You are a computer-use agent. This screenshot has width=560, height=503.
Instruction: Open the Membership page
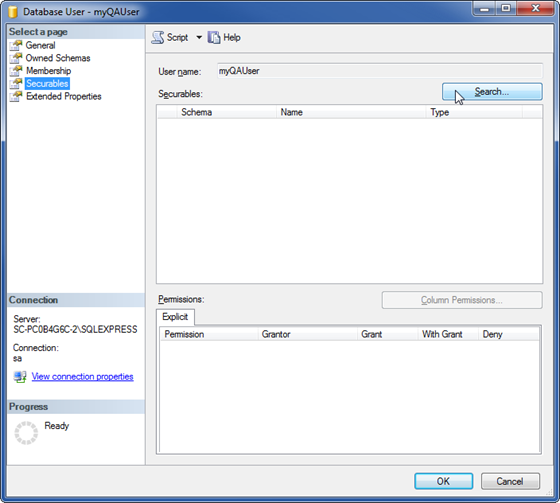(x=48, y=71)
